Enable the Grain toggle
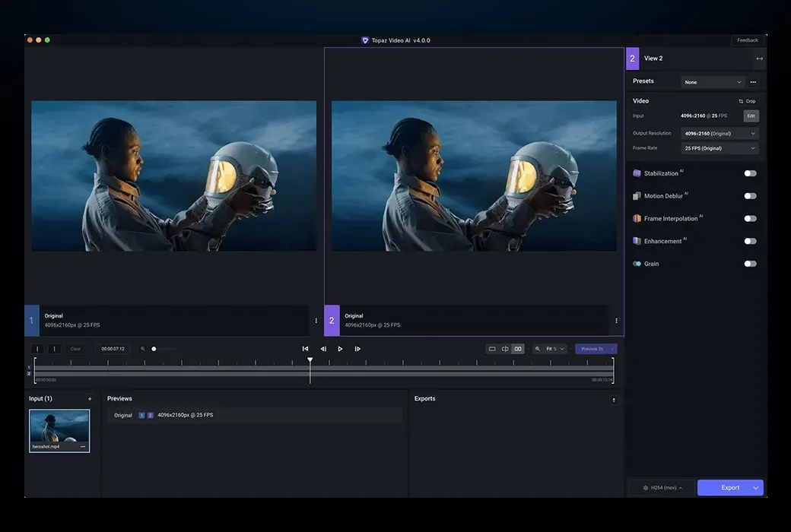The width and height of the screenshot is (791, 532). point(750,264)
